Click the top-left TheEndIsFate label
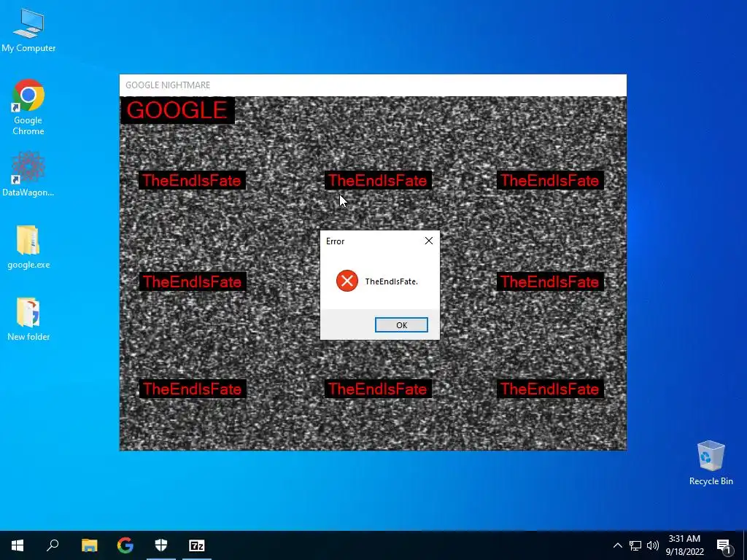The height and width of the screenshot is (560, 747). pyautogui.click(x=192, y=181)
